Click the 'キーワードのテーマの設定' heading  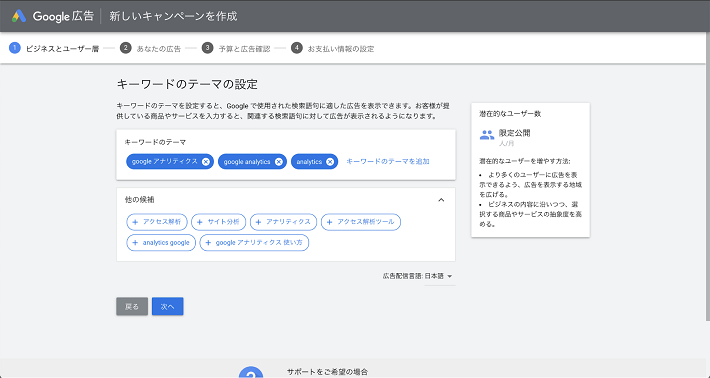pos(187,84)
